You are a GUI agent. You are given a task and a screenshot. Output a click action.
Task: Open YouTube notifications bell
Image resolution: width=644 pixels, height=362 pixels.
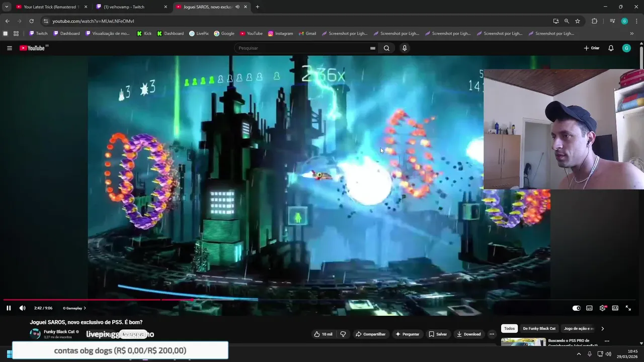(611, 48)
